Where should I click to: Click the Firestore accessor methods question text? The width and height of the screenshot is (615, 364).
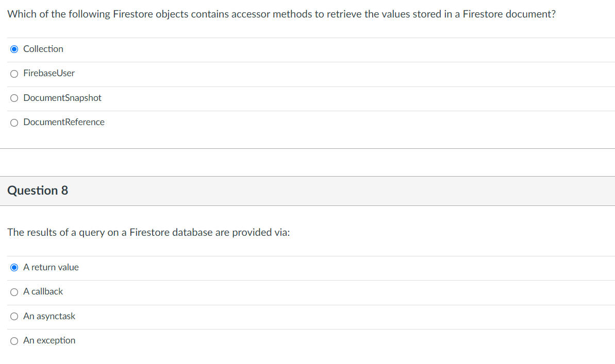281,14
